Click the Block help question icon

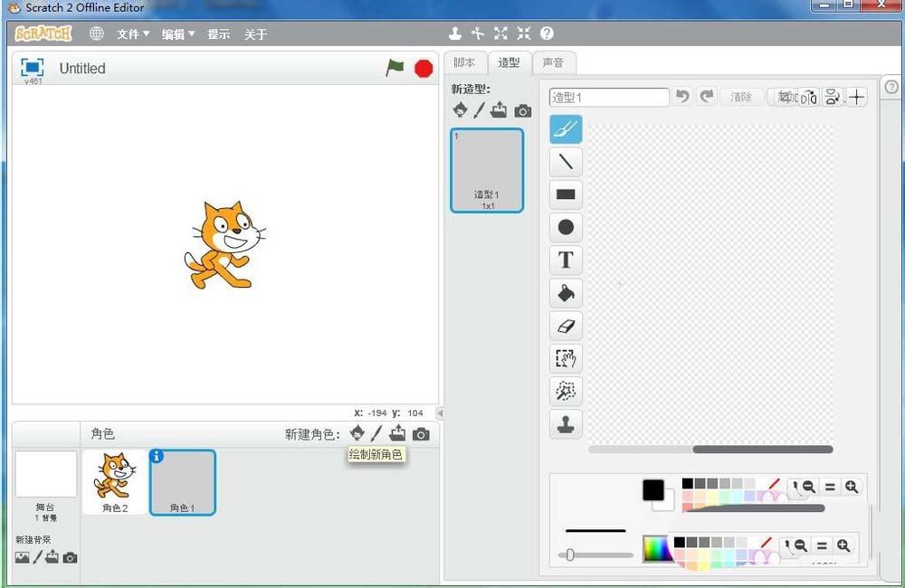point(547,33)
